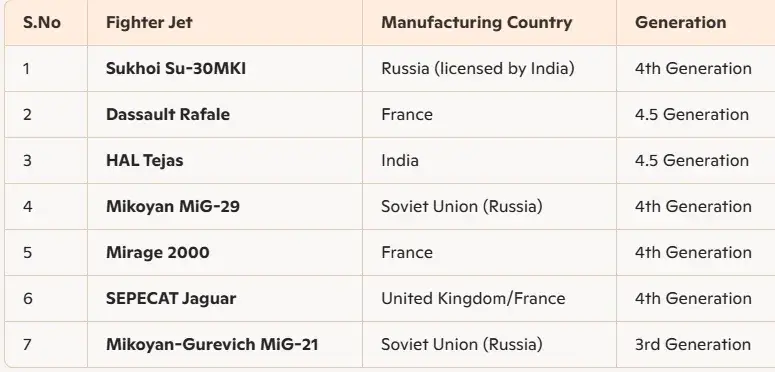Click France cell in Mirage 2000 row
This screenshot has width=775, height=372.
489,252
